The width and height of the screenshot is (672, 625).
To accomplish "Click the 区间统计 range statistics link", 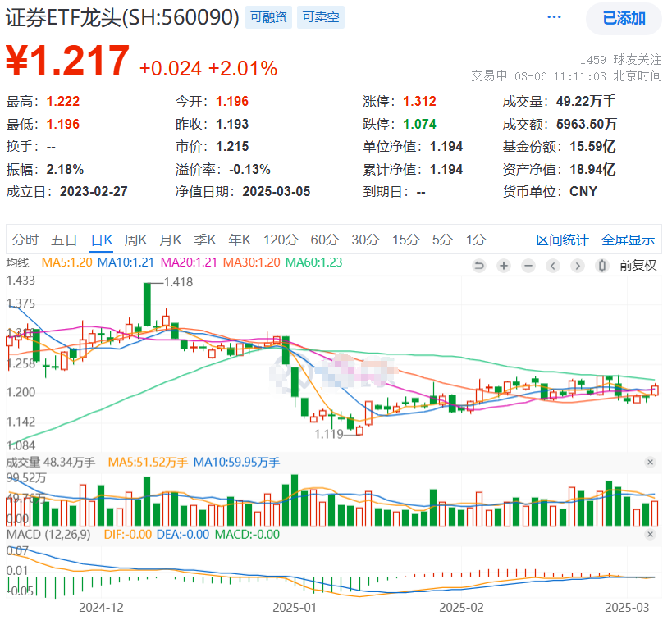I will click(562, 240).
